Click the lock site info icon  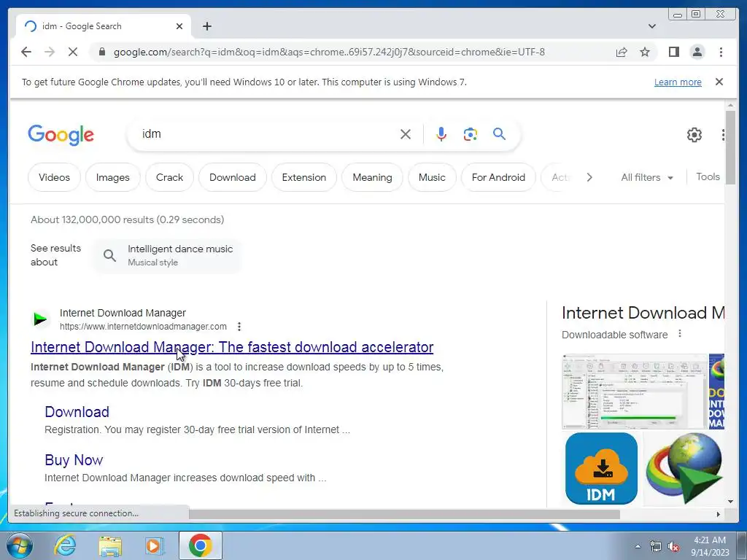click(102, 52)
